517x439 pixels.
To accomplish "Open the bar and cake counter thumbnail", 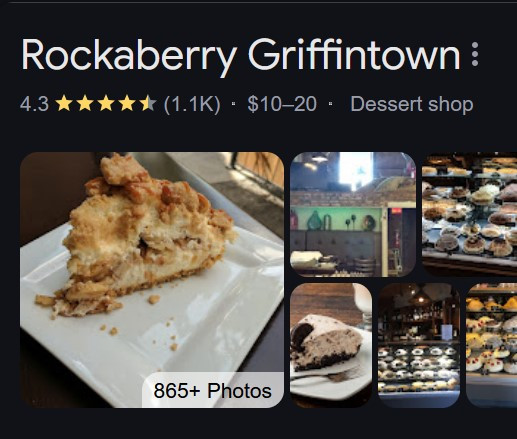I will [419, 345].
